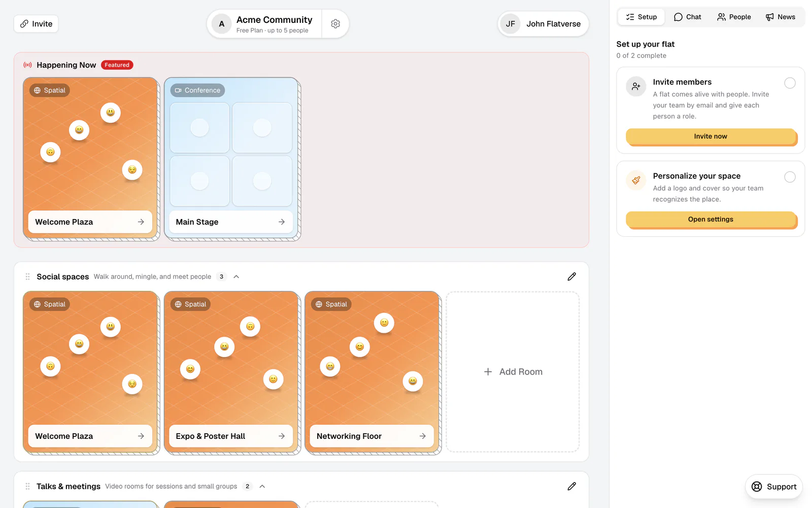812x508 pixels.
Task: Enter Welcome Plaza in Happening Now
Action: click(x=90, y=222)
